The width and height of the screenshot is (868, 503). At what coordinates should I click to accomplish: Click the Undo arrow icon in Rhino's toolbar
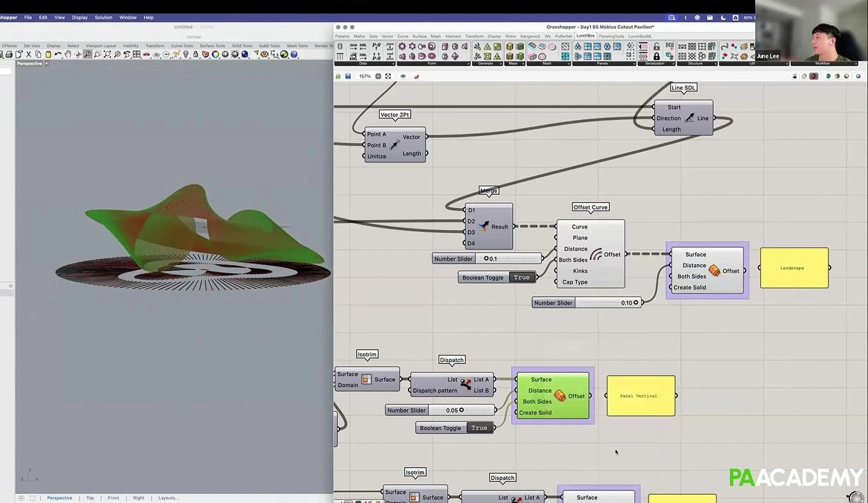coord(58,54)
